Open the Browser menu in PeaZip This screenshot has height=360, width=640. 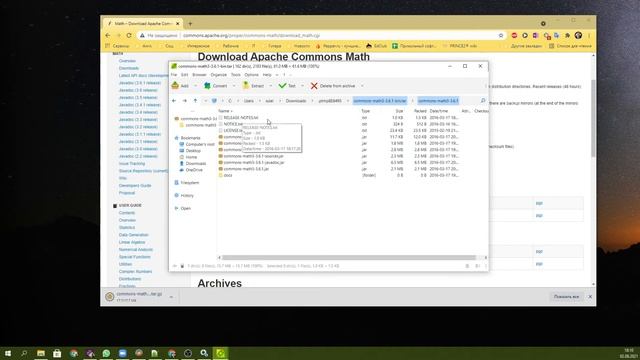click(x=199, y=75)
